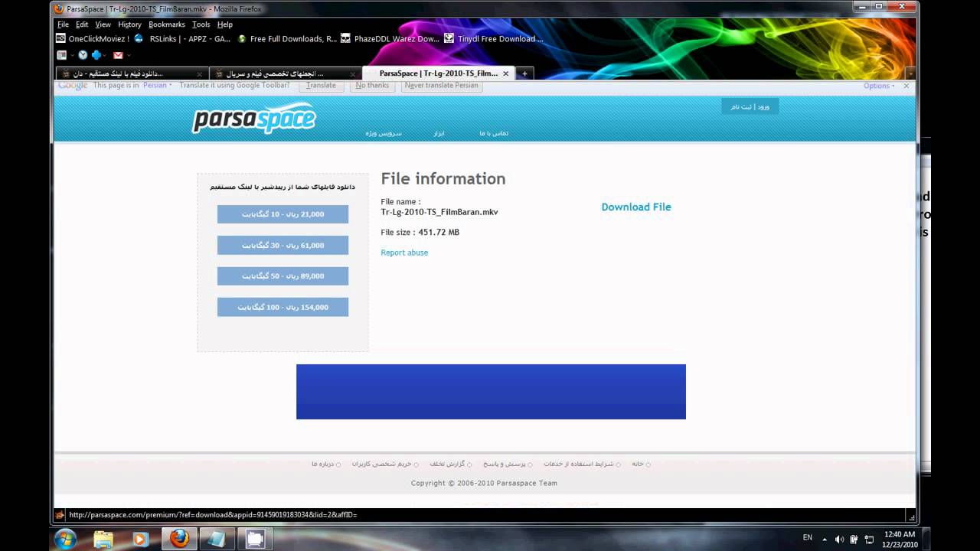The height and width of the screenshot is (551, 980).
Task: Click the Free Full Downloads bookmark icon
Action: (240, 38)
